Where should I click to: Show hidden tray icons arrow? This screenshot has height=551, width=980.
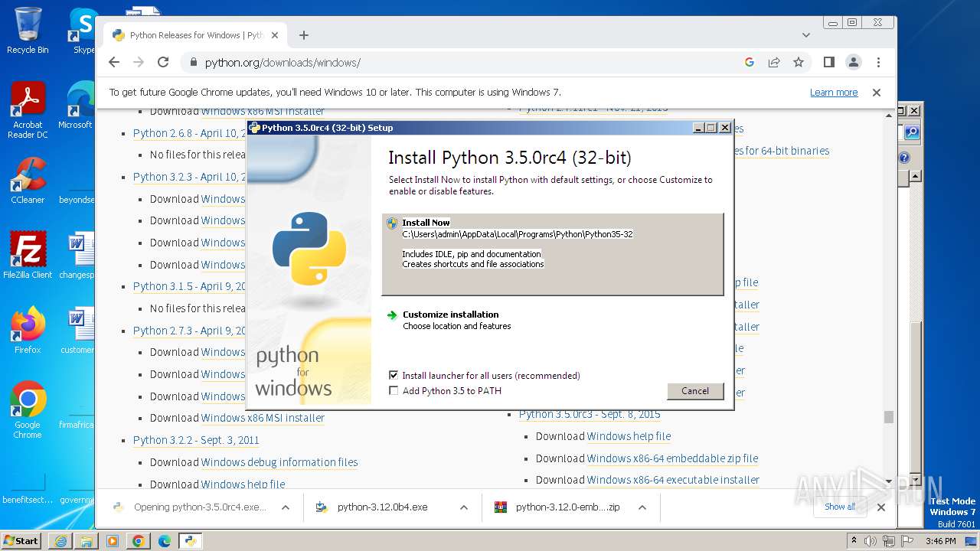tap(854, 541)
